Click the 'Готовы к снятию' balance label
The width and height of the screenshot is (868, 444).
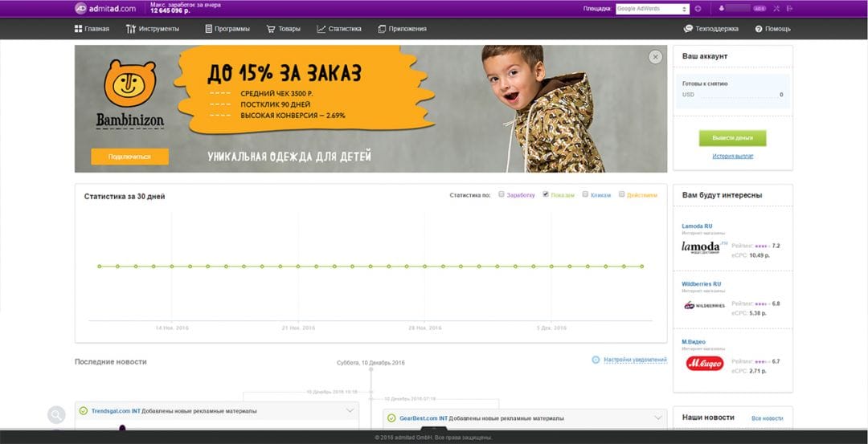705,84
